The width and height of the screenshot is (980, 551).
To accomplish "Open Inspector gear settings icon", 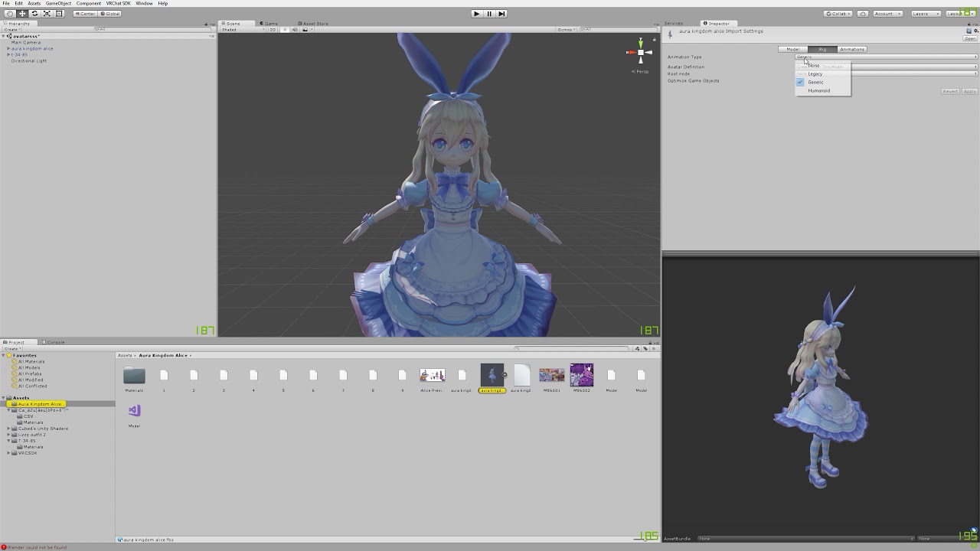I will tap(975, 31).
